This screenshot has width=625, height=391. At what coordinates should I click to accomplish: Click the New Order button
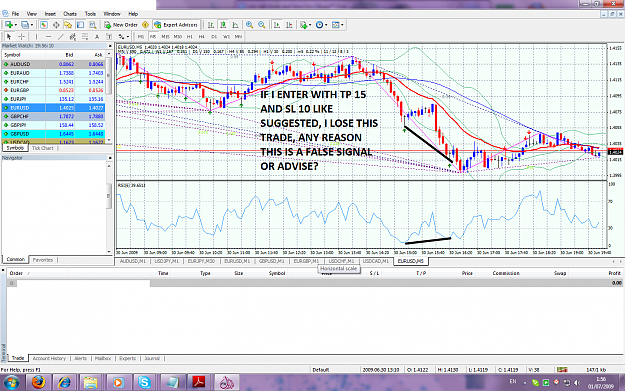(x=121, y=25)
